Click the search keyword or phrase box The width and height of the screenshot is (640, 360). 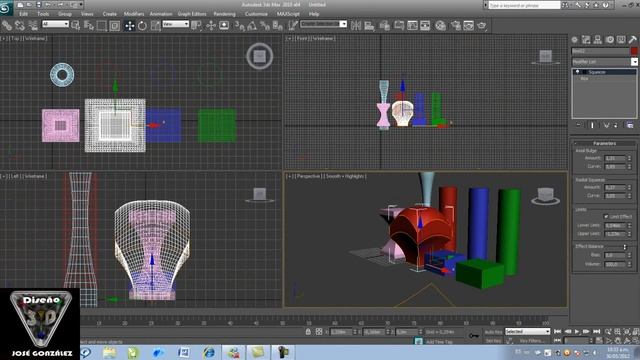pos(524,5)
